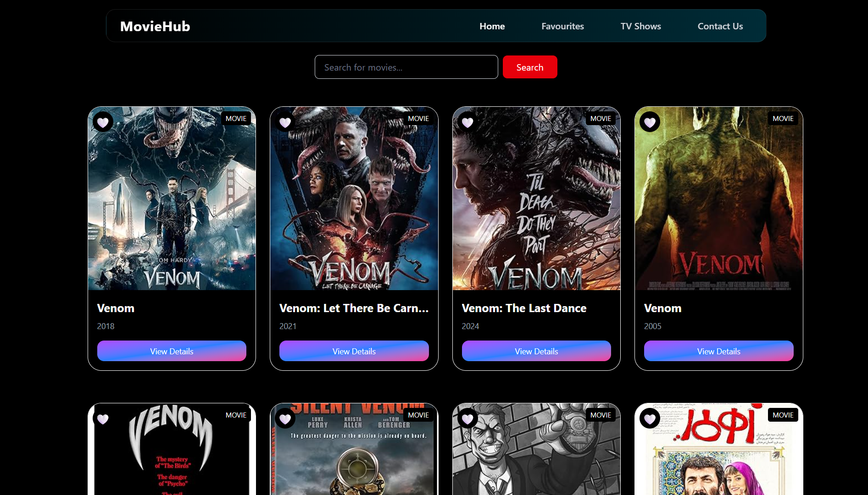This screenshot has height=495, width=868.
Task: Favourite the Venom 2018 movie with the heart icon
Action: click(x=103, y=122)
